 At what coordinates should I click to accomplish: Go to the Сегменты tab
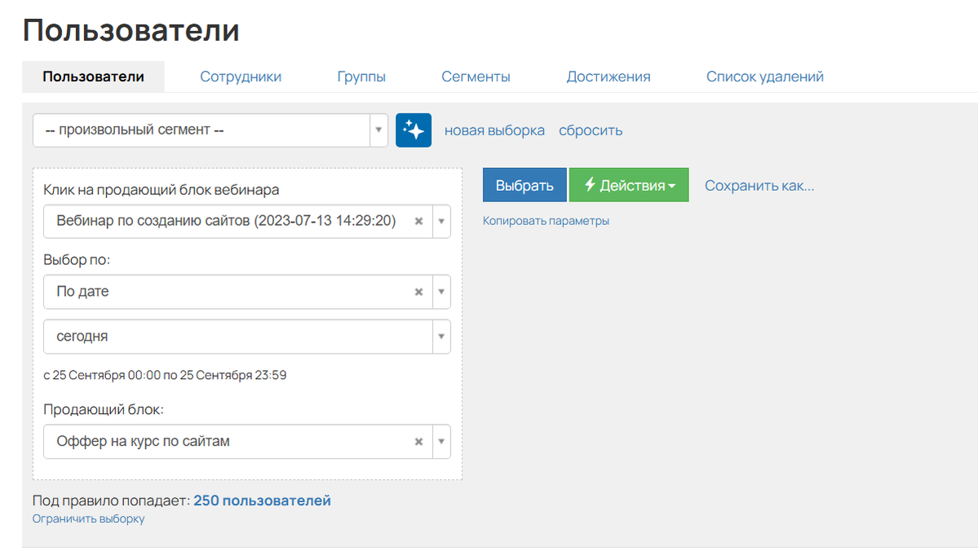click(x=476, y=77)
